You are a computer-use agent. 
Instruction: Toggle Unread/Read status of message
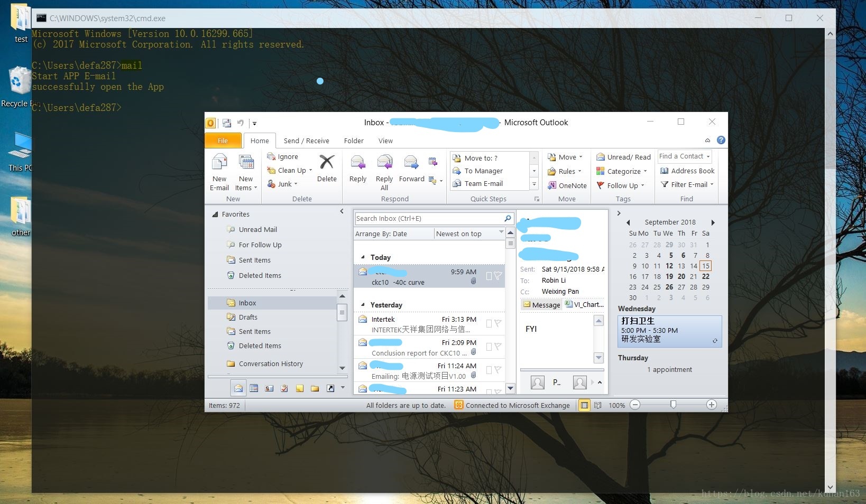pyautogui.click(x=623, y=157)
